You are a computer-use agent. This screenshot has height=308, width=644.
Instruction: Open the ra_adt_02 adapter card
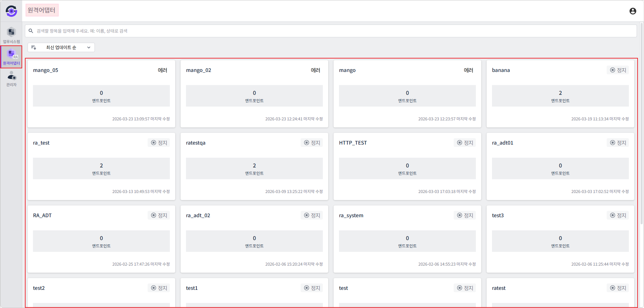point(254,239)
